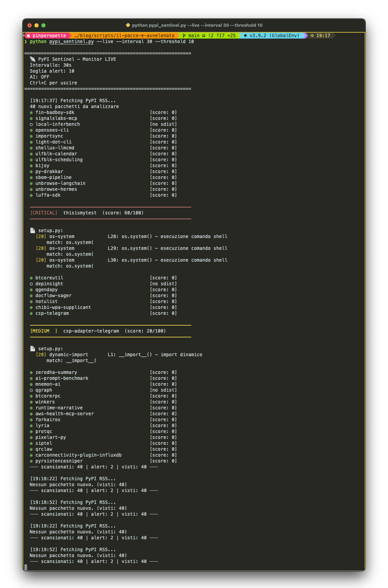Click the main branch status segment
The width and height of the screenshot is (388, 588).
click(209, 35)
